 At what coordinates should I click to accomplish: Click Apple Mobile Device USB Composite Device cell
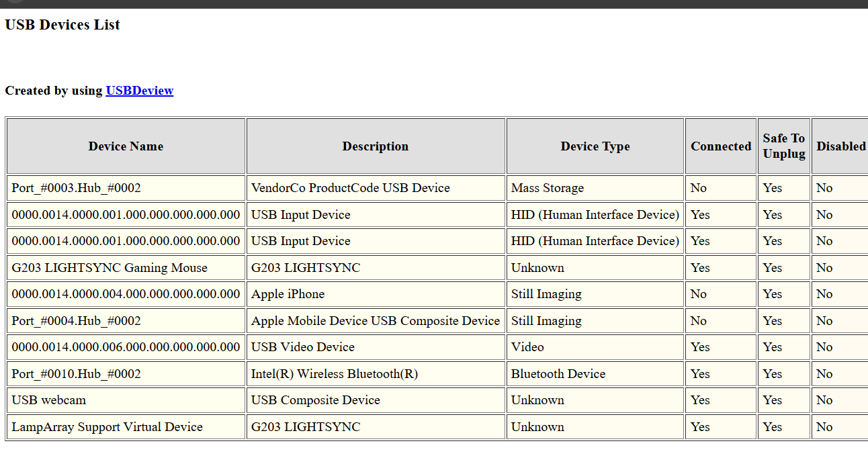pos(376,321)
